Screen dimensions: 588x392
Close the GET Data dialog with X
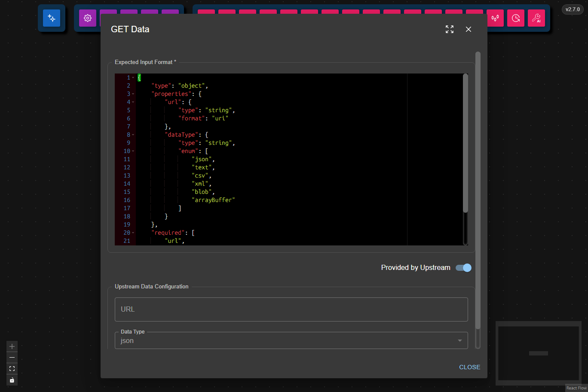pos(469,29)
